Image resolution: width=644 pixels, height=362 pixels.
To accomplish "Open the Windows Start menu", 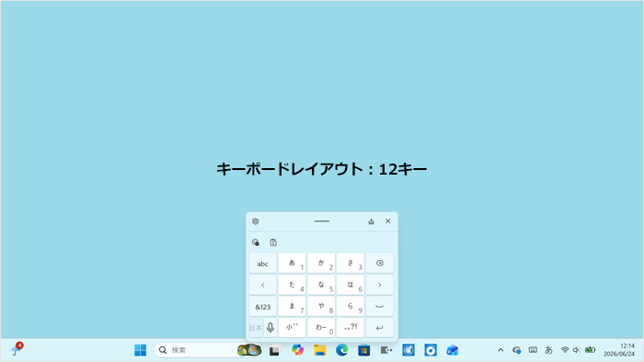I will 140,350.
